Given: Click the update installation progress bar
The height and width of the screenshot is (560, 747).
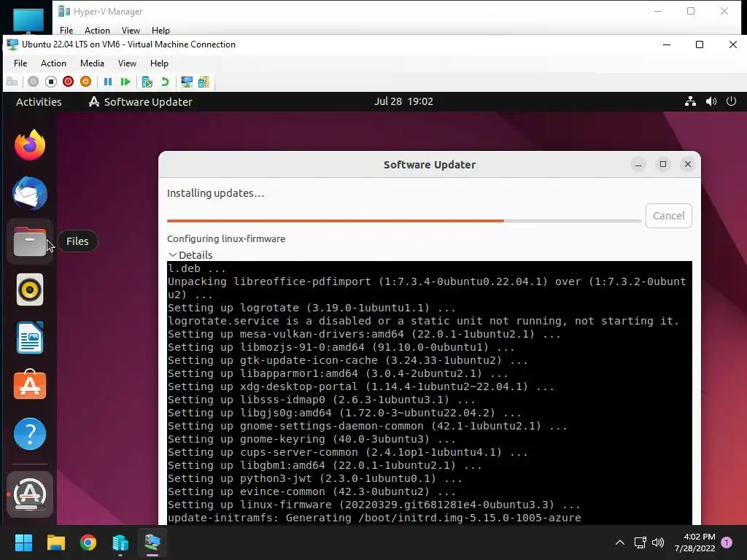Looking at the screenshot, I should 404,221.
